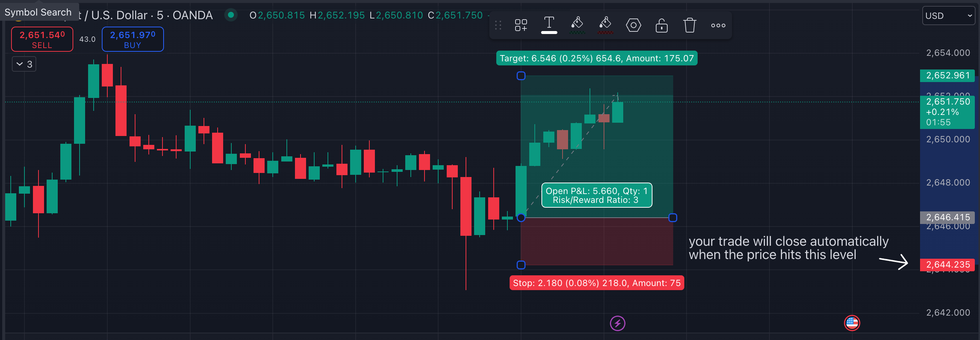Expand the indicators legend chevron showing 3
This screenshot has width=980, height=340.
24,64
